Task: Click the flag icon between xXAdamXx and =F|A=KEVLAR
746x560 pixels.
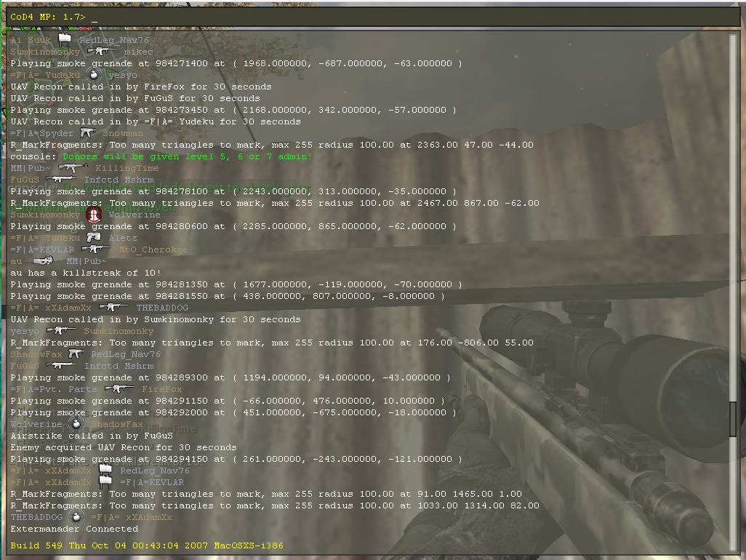Action: coord(105,481)
